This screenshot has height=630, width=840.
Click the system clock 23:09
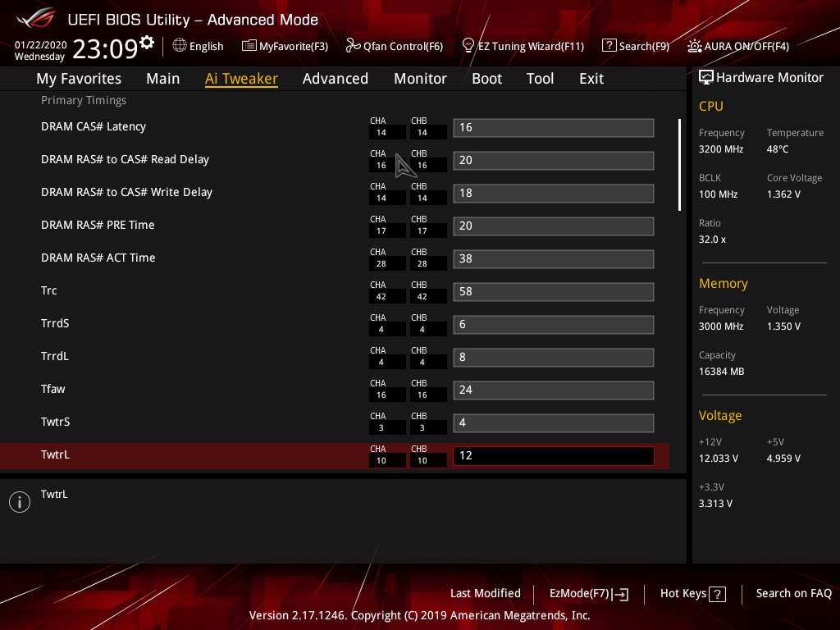105,48
